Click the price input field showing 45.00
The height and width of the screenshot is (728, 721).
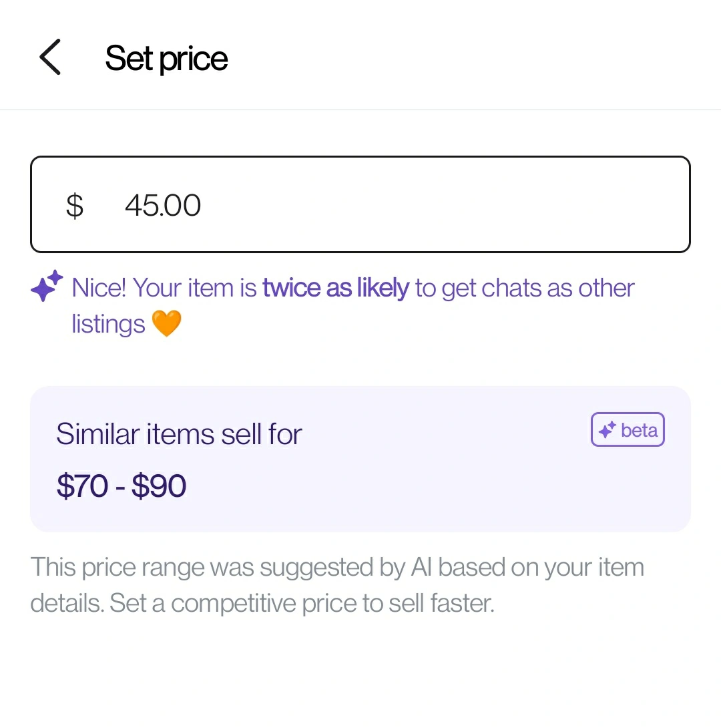(360, 204)
